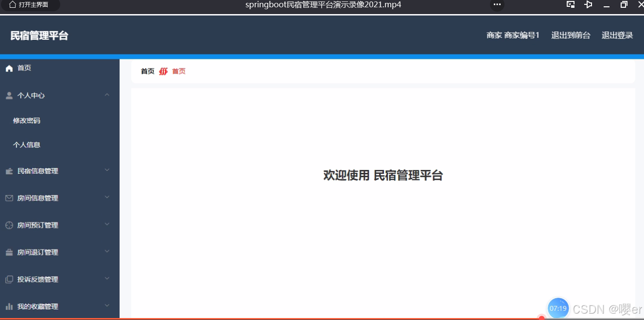The height and width of the screenshot is (320, 644).
Task: Click the red progress bar handle
Action: [541, 318]
